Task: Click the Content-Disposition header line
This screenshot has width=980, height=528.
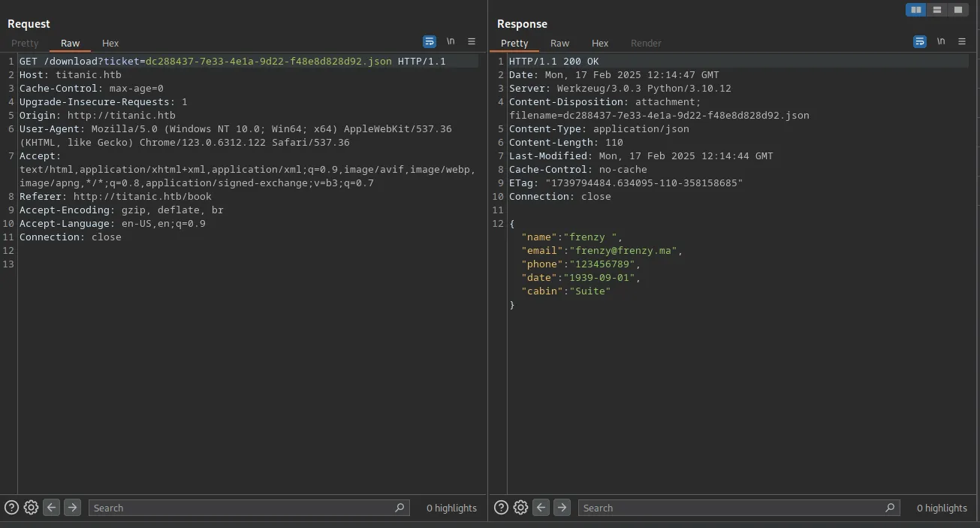Action: tap(659, 108)
